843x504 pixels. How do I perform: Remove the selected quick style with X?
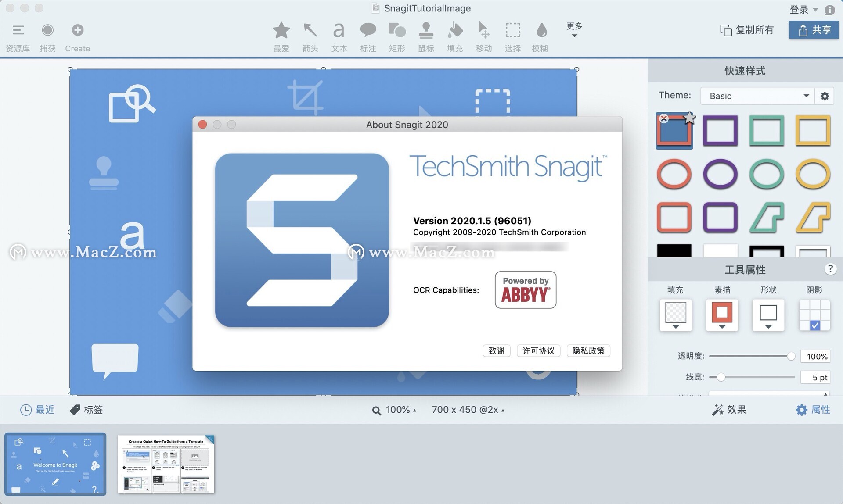pyautogui.click(x=664, y=118)
